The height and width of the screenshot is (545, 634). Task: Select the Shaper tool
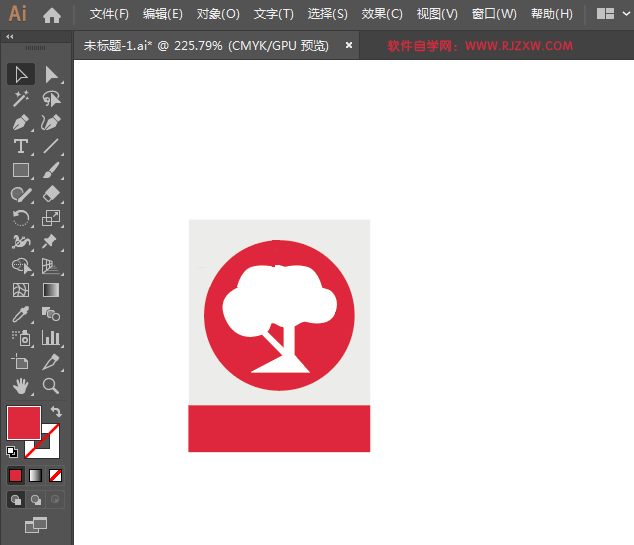click(21, 194)
